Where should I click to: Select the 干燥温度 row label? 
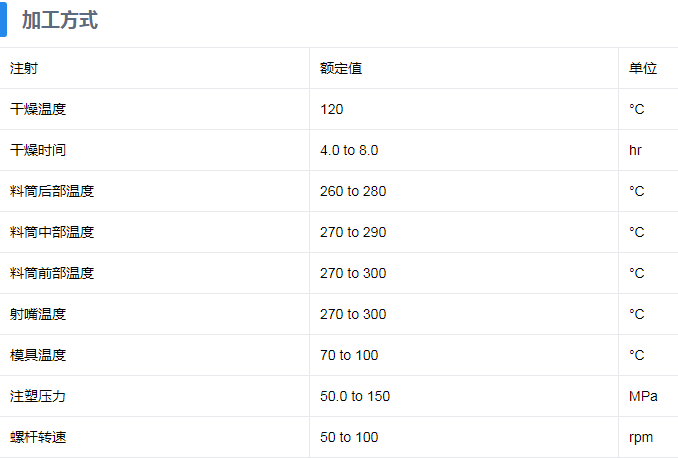38,109
